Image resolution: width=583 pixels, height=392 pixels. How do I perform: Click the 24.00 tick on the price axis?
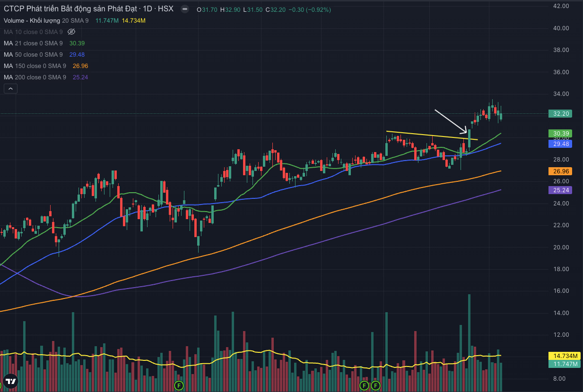560,203
